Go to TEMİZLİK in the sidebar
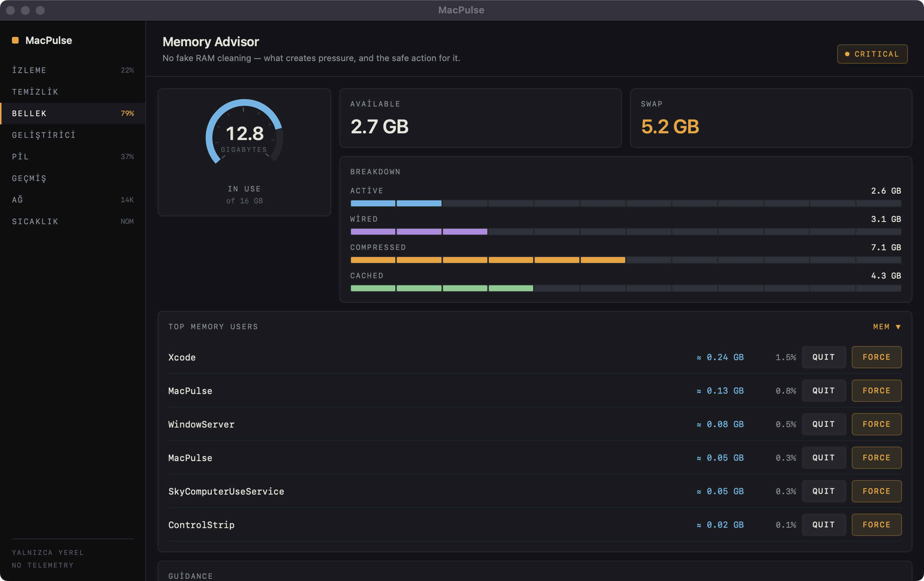Viewport: 924px width, 581px height. (73, 92)
